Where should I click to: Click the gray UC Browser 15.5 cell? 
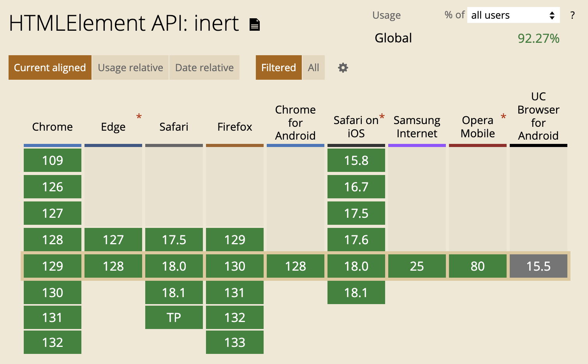538,266
